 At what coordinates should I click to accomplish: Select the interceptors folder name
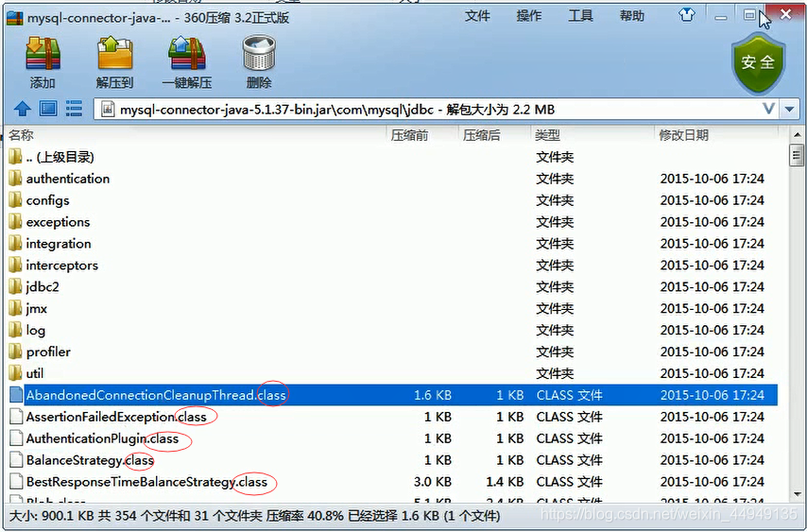click(x=62, y=265)
